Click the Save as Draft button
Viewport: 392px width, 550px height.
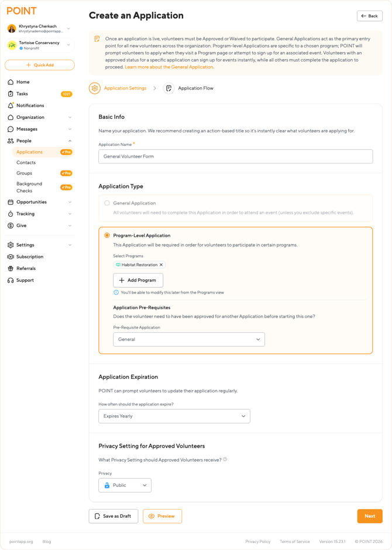tap(114, 516)
